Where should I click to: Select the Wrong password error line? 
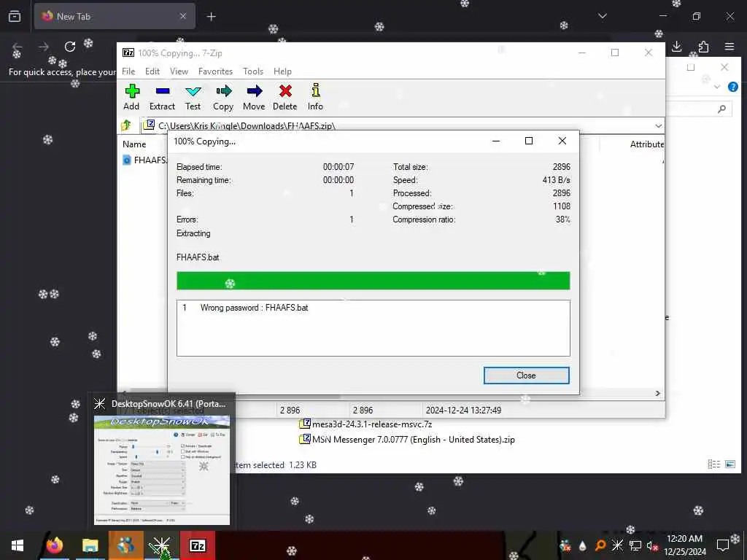(x=246, y=308)
